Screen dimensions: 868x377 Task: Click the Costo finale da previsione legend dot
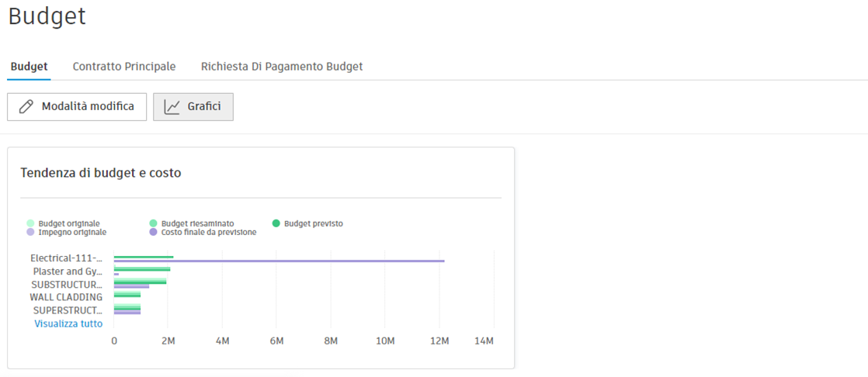[x=154, y=232]
